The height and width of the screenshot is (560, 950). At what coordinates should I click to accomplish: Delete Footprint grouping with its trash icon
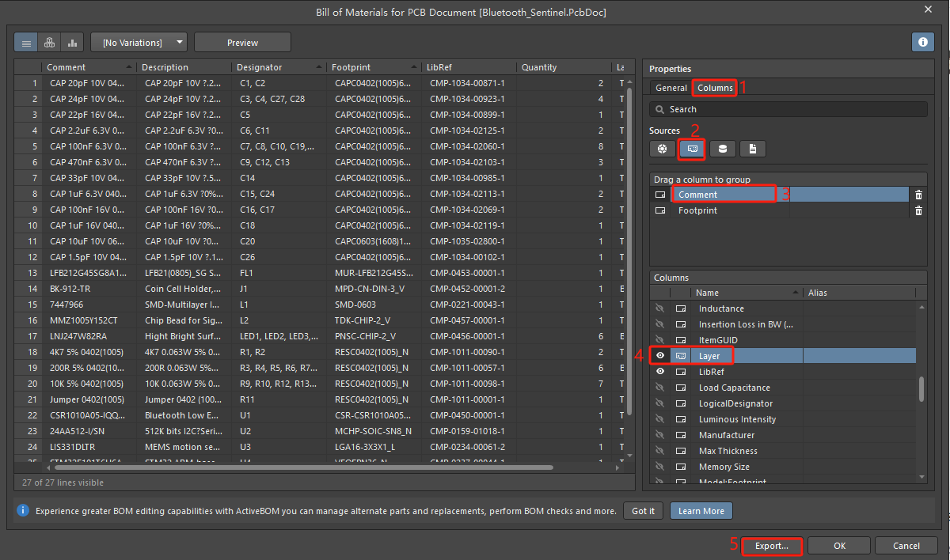[x=918, y=210]
